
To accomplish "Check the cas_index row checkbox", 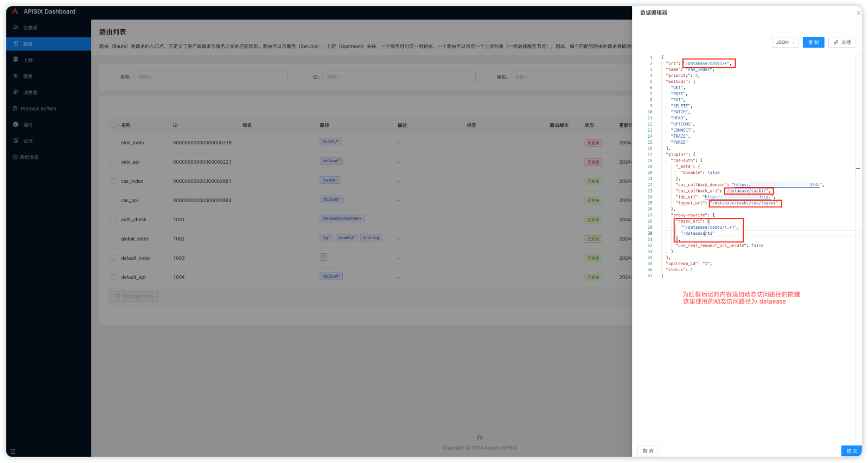I will 113,181.
